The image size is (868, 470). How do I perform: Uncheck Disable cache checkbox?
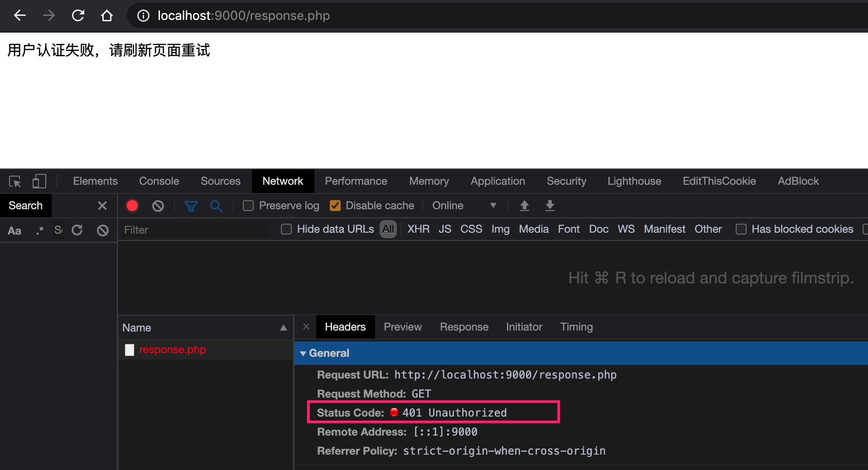pos(335,206)
